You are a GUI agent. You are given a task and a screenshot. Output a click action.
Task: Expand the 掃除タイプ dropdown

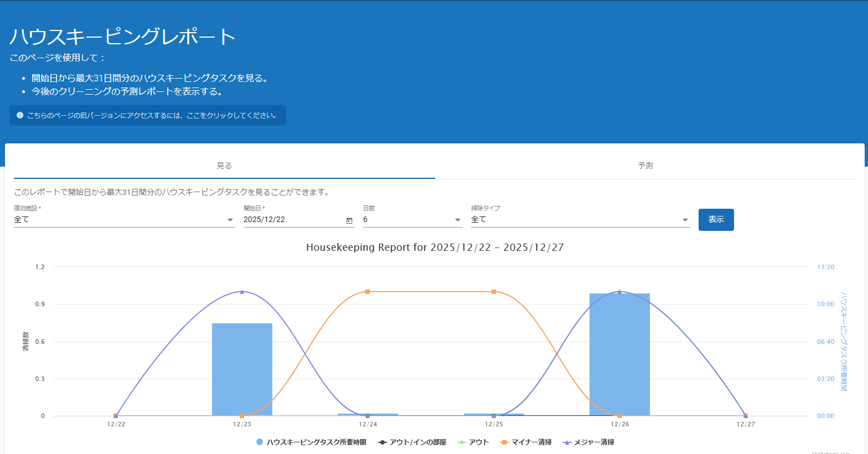580,220
